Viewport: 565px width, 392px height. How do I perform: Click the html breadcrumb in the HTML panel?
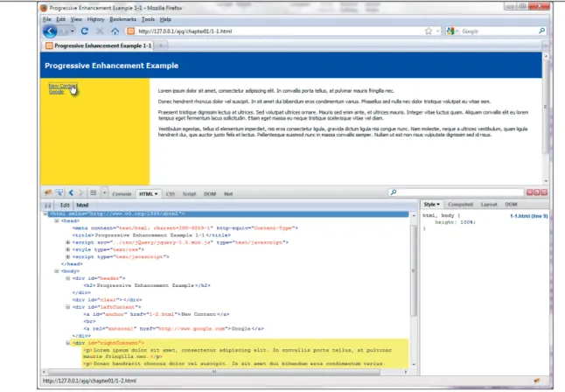[x=82, y=206]
